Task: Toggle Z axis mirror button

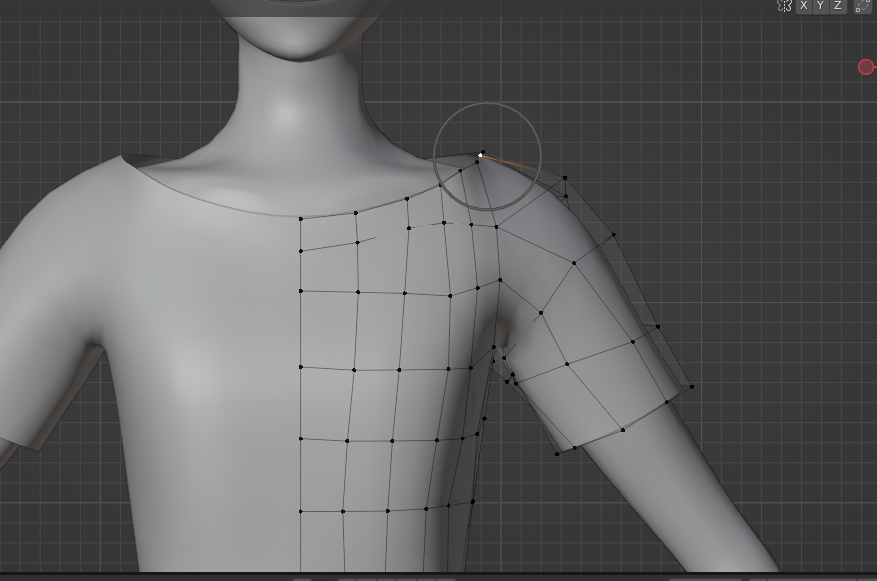Action: (x=837, y=6)
